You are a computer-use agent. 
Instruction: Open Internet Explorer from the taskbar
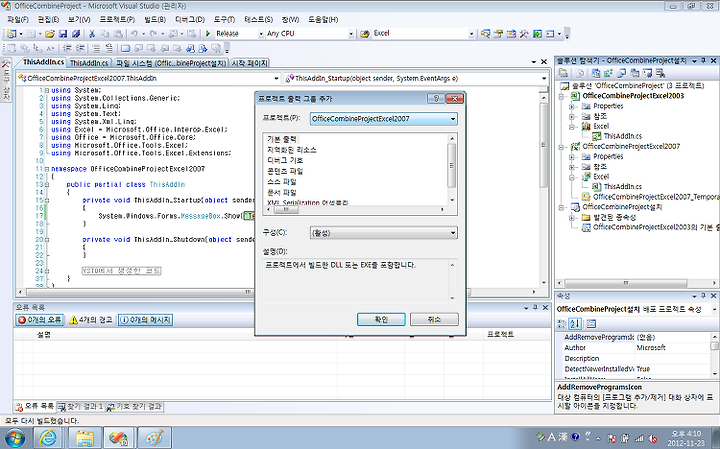[x=48, y=438]
